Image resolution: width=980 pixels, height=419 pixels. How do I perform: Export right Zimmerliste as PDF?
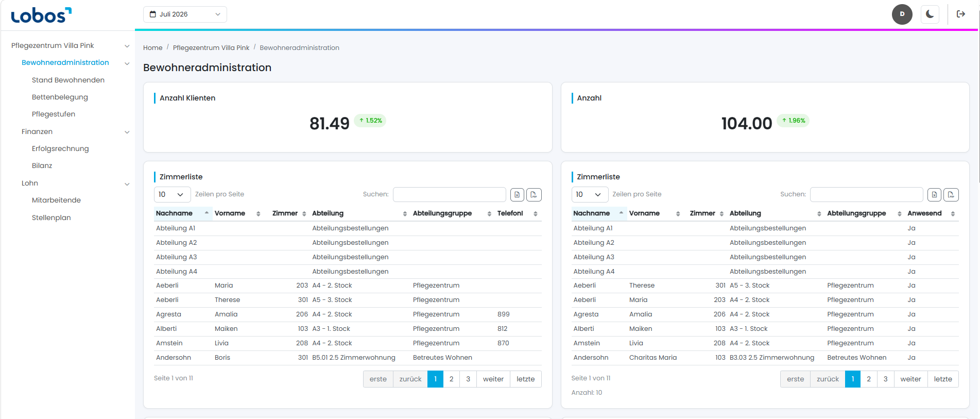coord(951,194)
